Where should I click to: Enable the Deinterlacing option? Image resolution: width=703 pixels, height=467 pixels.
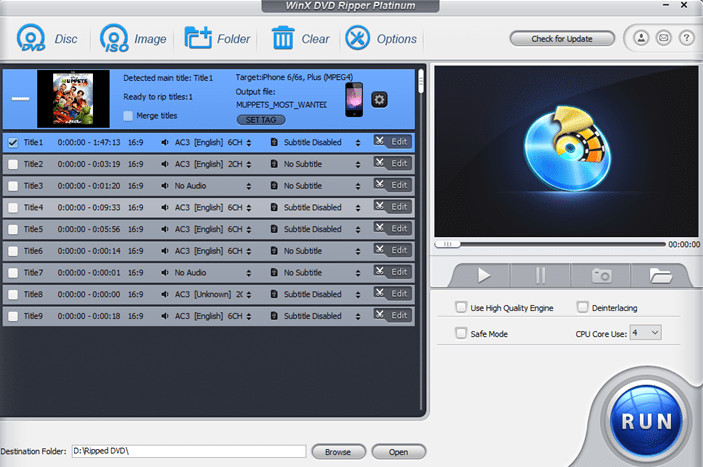[x=582, y=307]
